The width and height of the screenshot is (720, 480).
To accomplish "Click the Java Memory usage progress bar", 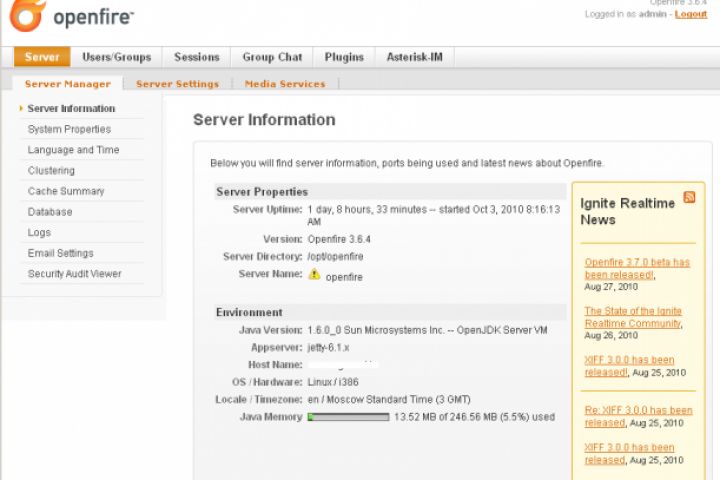I will pos(349,417).
